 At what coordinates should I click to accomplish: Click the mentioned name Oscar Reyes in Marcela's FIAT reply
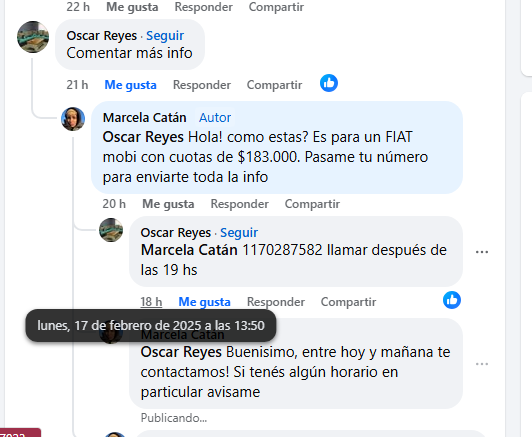coord(143,137)
